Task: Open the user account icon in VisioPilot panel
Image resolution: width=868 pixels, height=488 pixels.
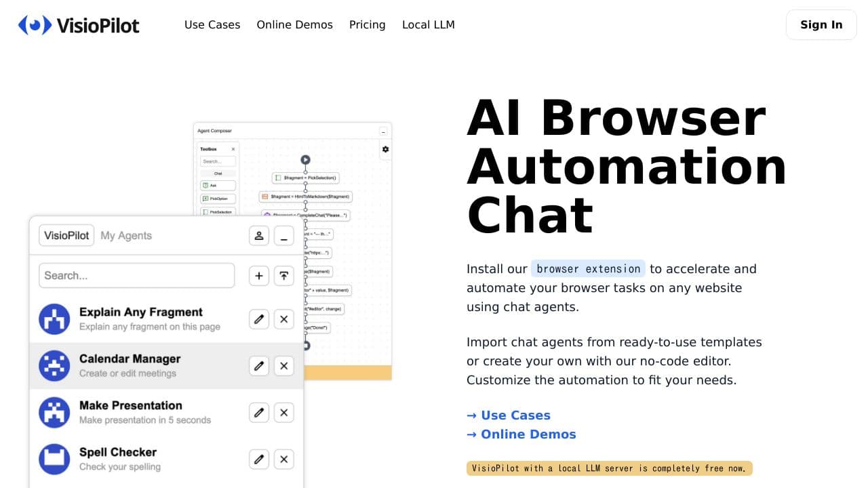Action: pos(258,236)
